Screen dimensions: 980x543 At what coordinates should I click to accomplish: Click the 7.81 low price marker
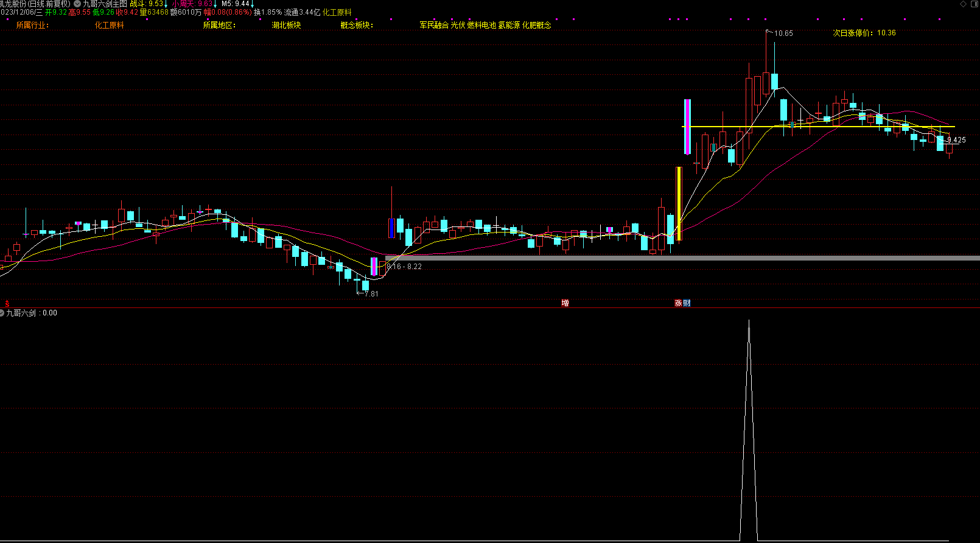point(371,294)
